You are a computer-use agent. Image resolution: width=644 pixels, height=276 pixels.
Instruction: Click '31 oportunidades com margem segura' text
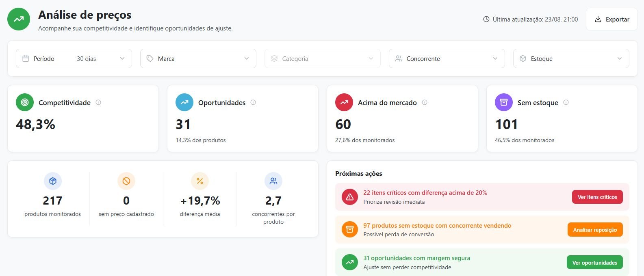(x=417, y=258)
